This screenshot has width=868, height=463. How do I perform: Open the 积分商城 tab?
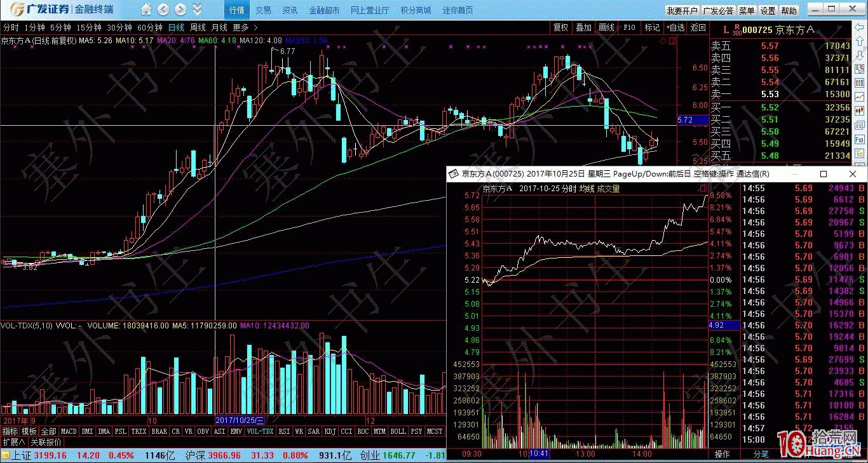(416, 10)
